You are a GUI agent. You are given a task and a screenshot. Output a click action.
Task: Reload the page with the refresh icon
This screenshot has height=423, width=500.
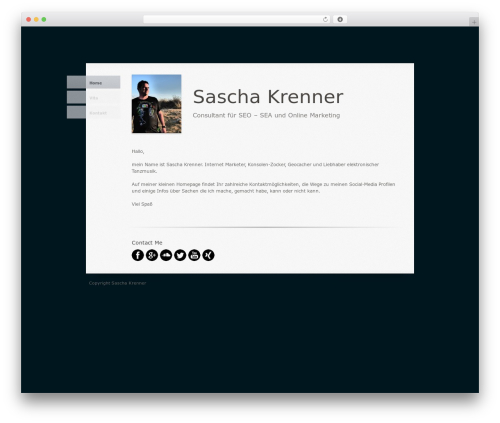(325, 19)
